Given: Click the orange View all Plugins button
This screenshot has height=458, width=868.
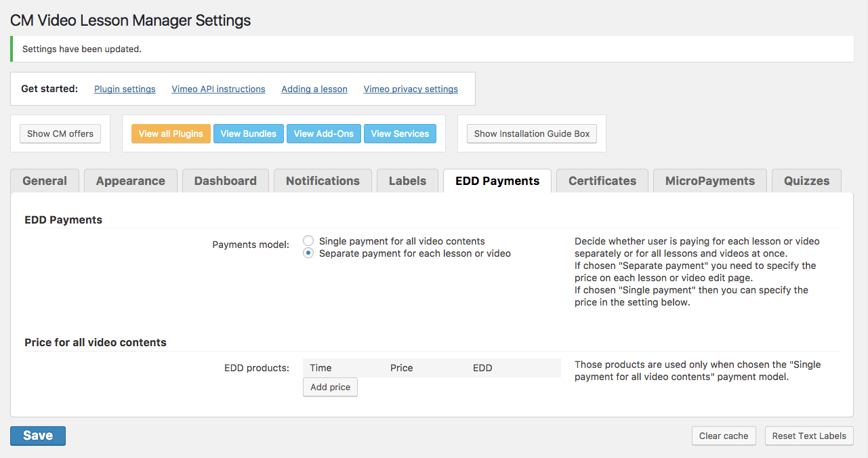Looking at the screenshot, I should click(x=171, y=133).
